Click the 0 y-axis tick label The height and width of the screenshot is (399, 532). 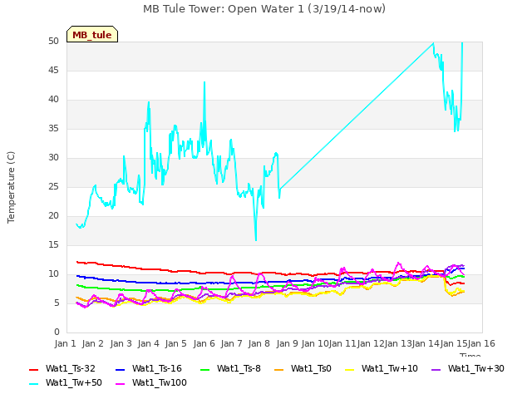57,332
